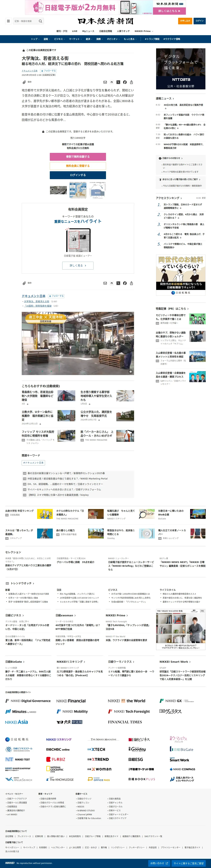This screenshot has width=211, height=868.
Task: Open the 速報ニュース sidebar heading
Action: pos(165,99)
